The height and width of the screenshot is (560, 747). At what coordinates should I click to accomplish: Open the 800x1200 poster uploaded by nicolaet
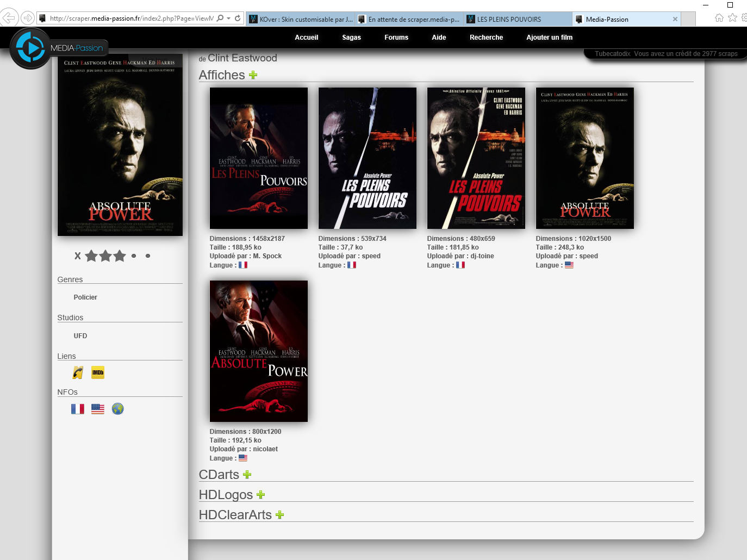[259, 351]
